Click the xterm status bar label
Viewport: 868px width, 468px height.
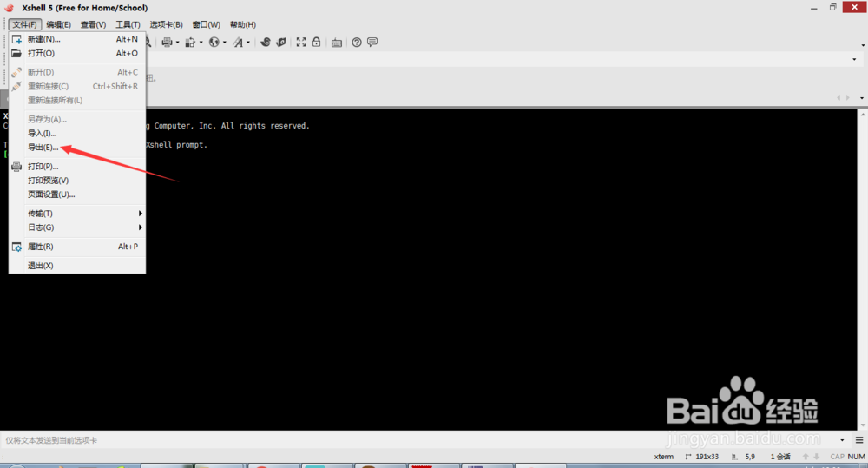664,457
